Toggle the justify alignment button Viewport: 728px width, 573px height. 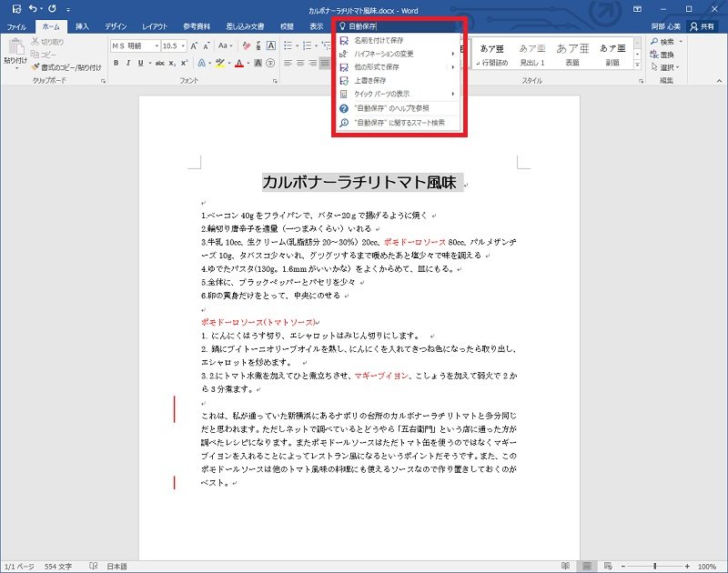click(325, 63)
